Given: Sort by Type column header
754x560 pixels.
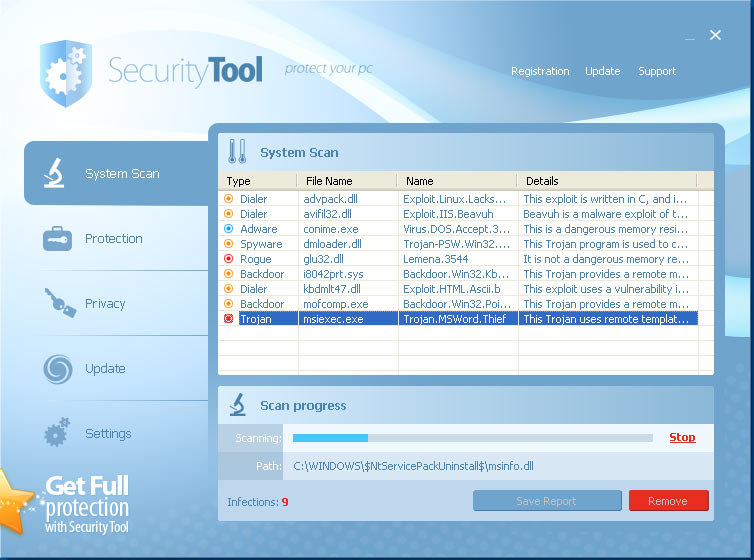Looking at the screenshot, I should [258, 181].
